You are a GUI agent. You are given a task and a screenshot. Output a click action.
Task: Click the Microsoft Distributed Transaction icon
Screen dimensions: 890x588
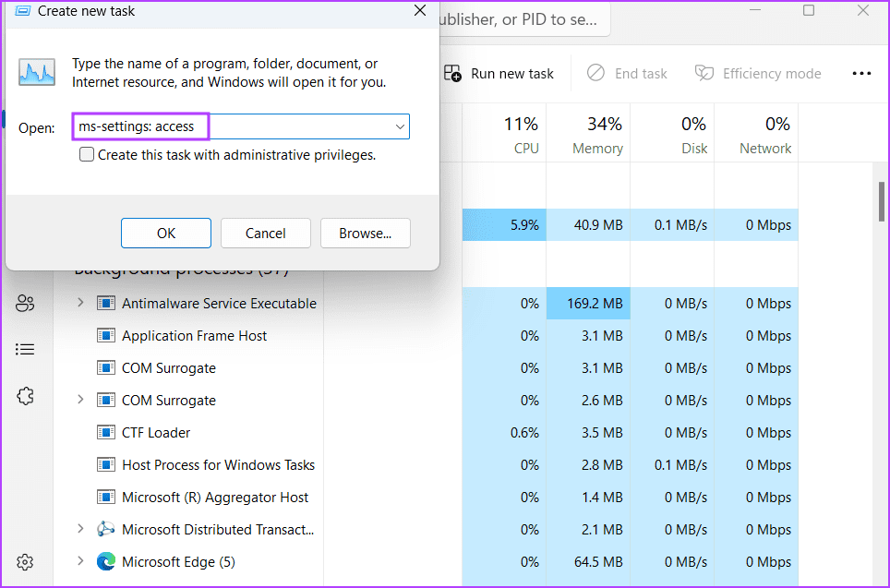tap(106, 530)
